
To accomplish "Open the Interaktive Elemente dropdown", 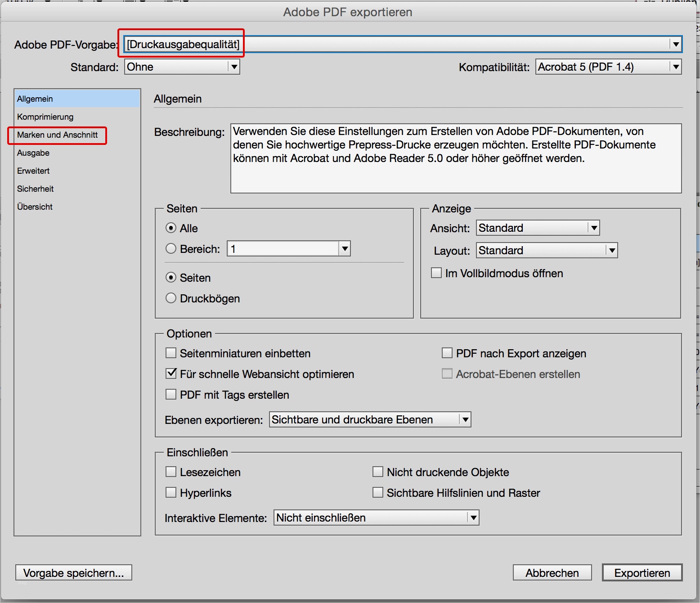I will (x=472, y=517).
